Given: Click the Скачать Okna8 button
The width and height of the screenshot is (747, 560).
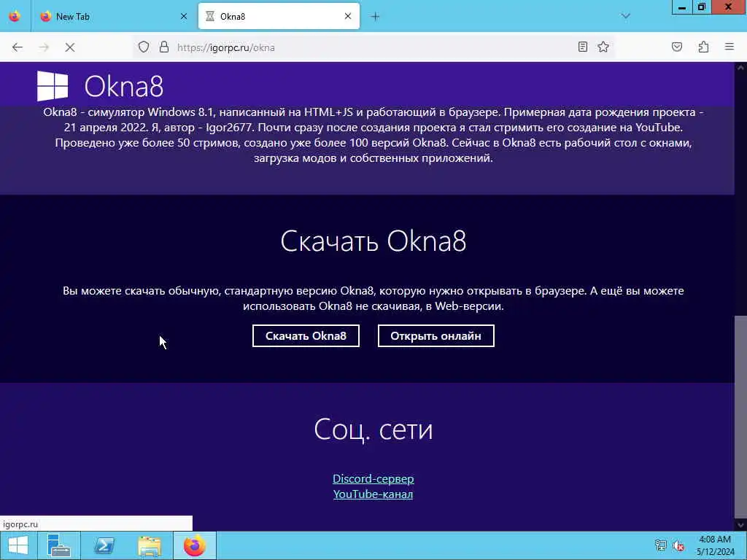Looking at the screenshot, I should click(x=306, y=335).
